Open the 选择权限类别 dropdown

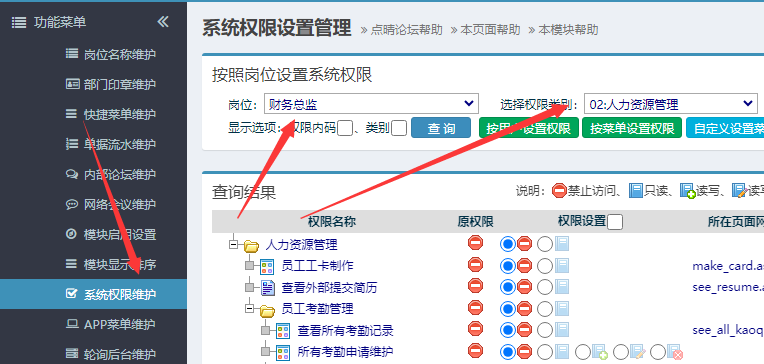[x=671, y=104]
